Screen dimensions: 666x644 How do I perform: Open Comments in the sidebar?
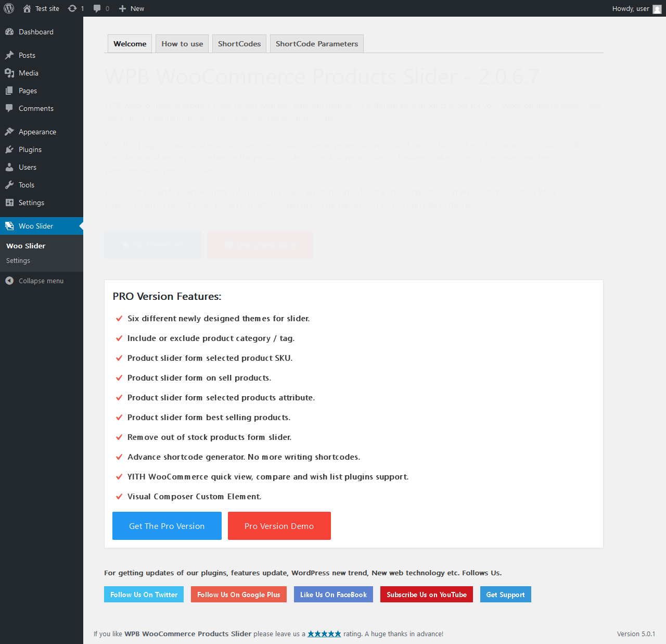click(x=42, y=108)
